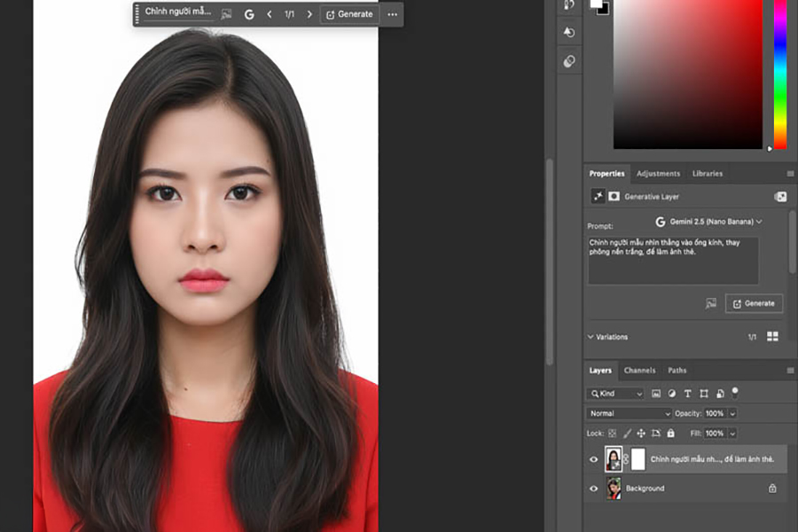Viewport: 798px width, 532px height.
Task: Toggle the layer filter on/off switch
Action: pyautogui.click(x=735, y=391)
